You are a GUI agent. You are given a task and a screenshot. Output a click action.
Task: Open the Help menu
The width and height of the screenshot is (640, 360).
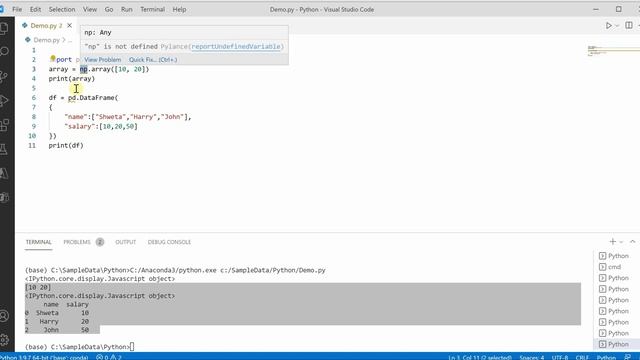(x=179, y=9)
